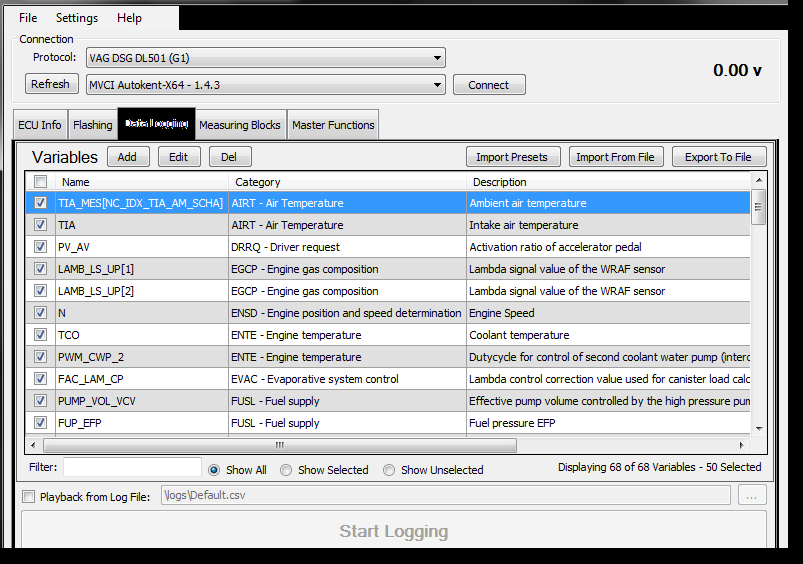This screenshot has height=564, width=803.
Task: Select the Show Selected radio button
Action: (287, 470)
